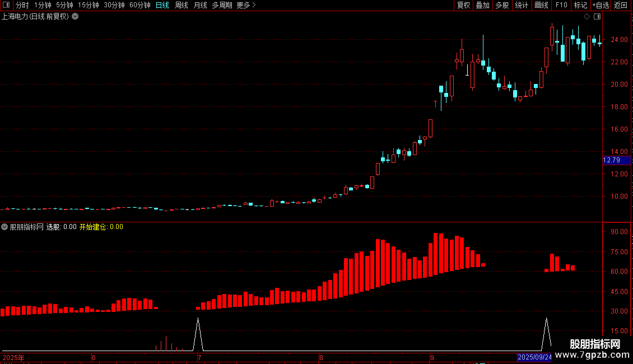
Task: Click the 选股: 0.00 indicator value
Action: tap(62, 227)
